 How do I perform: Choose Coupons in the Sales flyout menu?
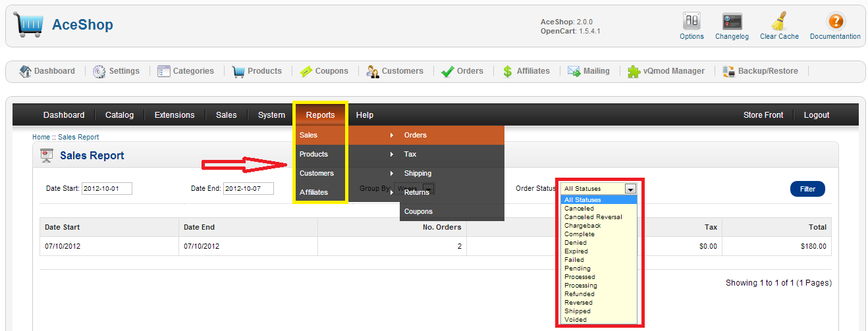click(452, 211)
